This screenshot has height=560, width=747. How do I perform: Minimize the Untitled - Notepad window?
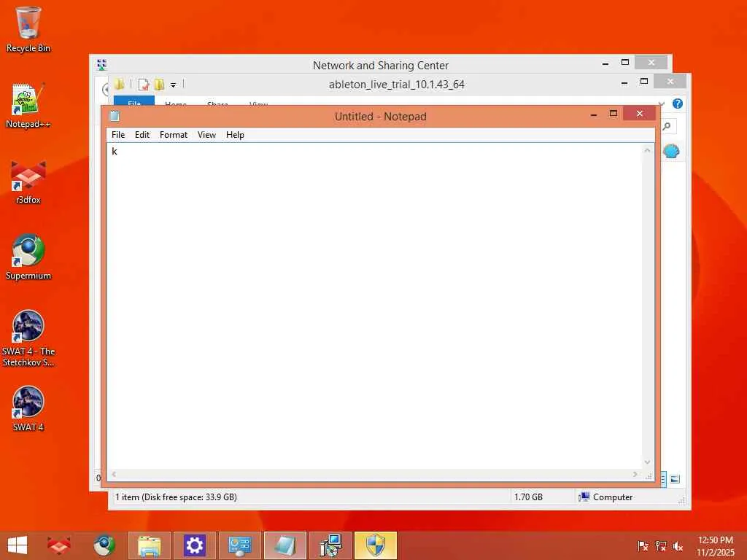[594, 114]
